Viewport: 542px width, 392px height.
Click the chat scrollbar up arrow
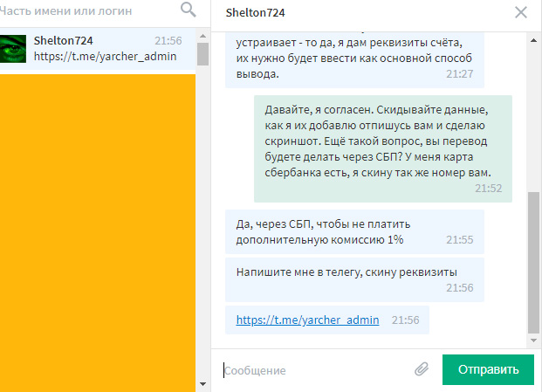pyautogui.click(x=533, y=40)
